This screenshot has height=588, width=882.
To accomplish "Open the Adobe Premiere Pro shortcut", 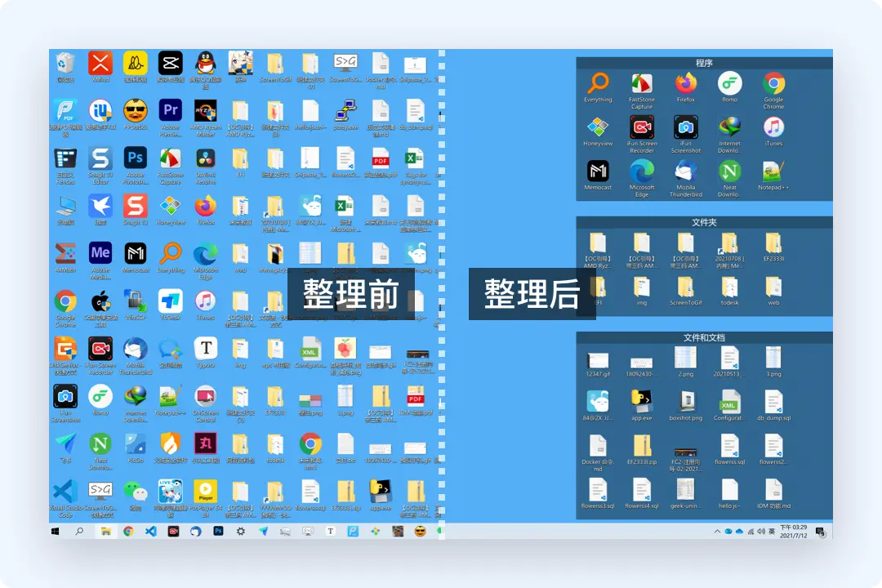I will [171, 110].
